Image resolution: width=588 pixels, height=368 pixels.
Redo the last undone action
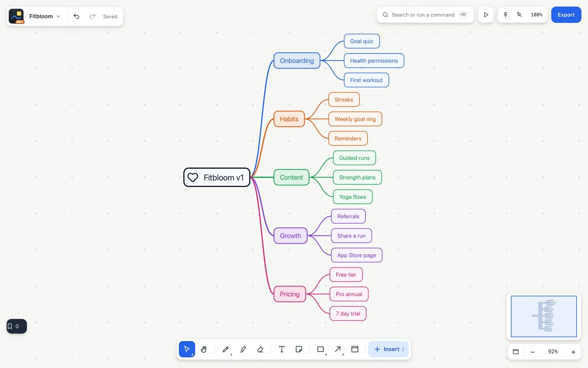92,16
